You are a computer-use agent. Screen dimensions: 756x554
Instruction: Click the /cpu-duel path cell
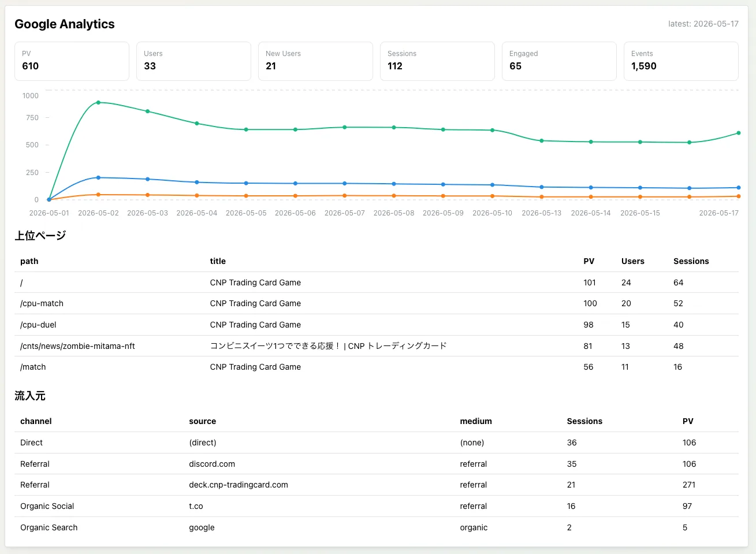pos(38,325)
